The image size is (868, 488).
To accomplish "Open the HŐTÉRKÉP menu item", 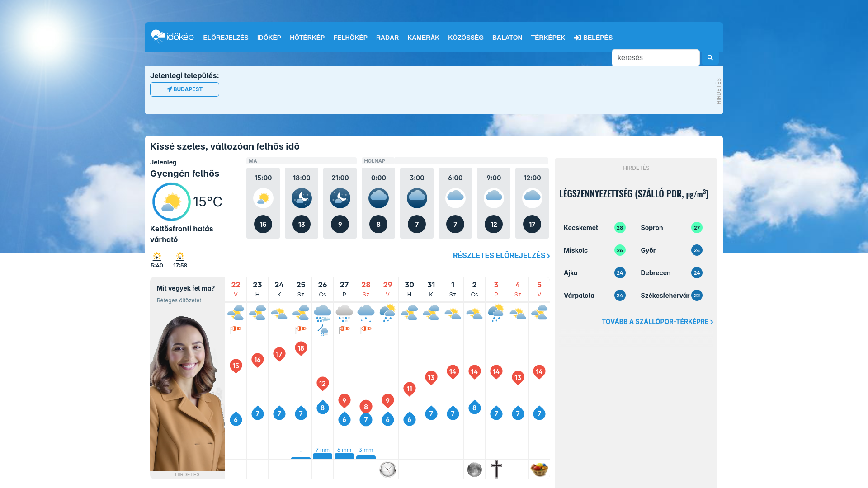I will pyautogui.click(x=307, y=38).
